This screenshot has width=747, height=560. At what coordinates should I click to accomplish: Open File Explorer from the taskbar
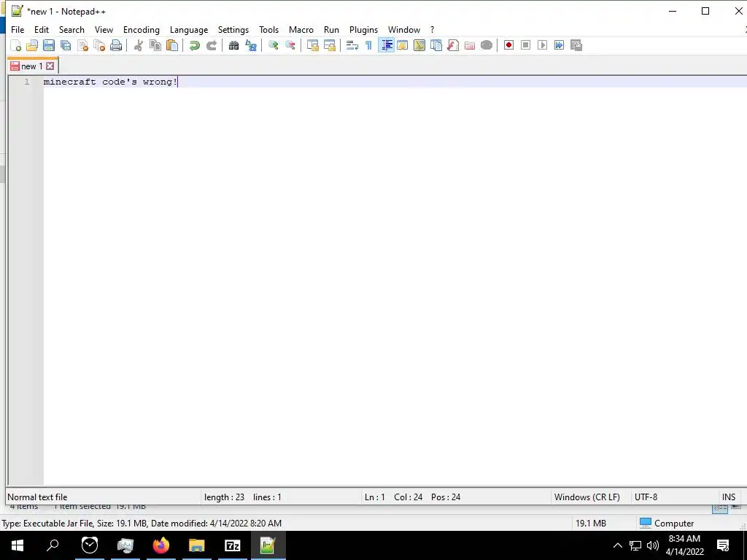[196, 545]
